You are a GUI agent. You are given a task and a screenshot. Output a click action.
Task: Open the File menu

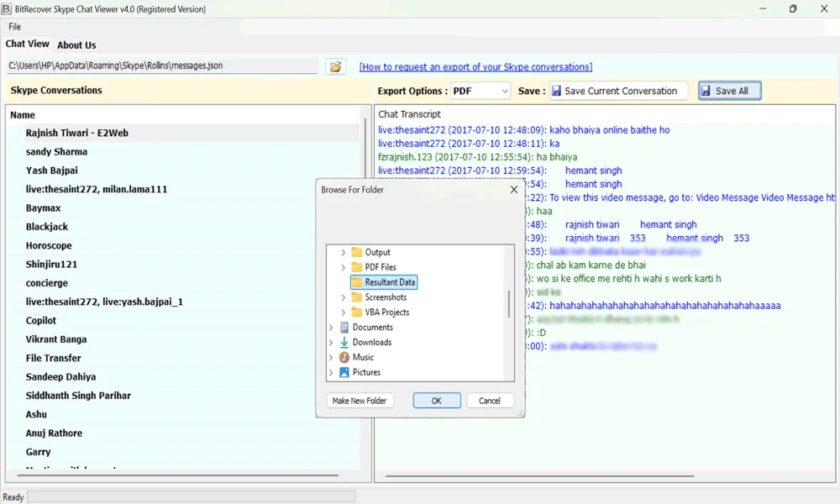[x=15, y=27]
